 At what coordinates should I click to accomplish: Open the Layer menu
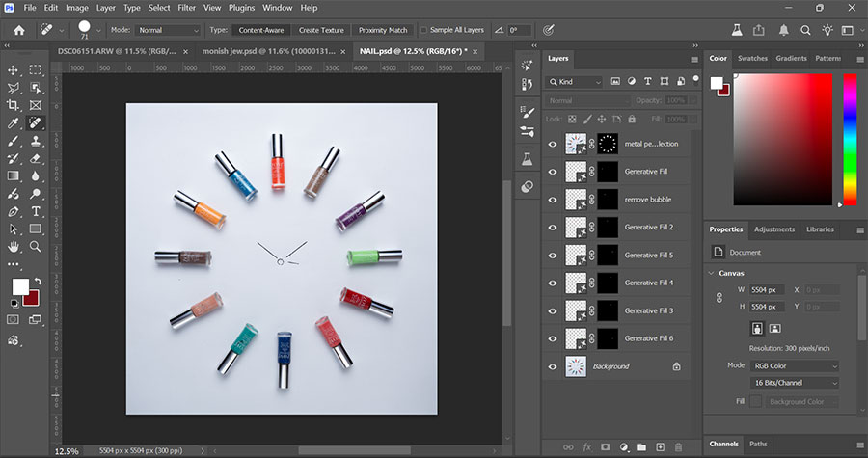pyautogui.click(x=105, y=8)
